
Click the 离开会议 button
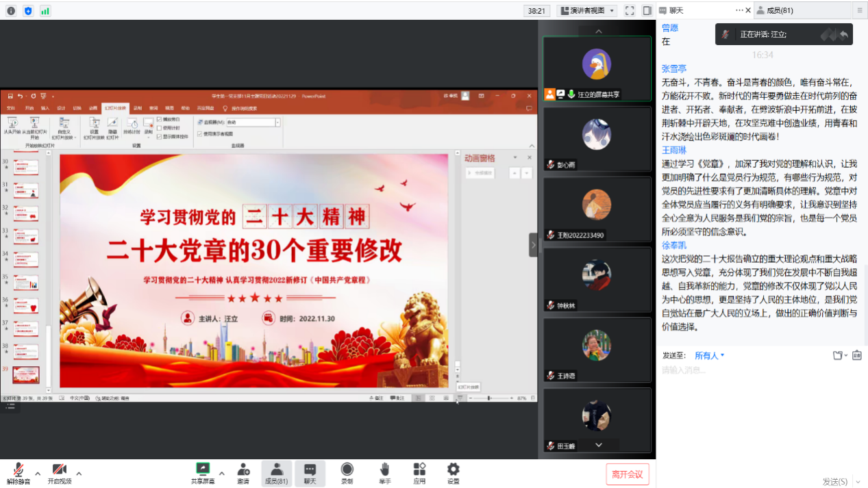tap(627, 474)
